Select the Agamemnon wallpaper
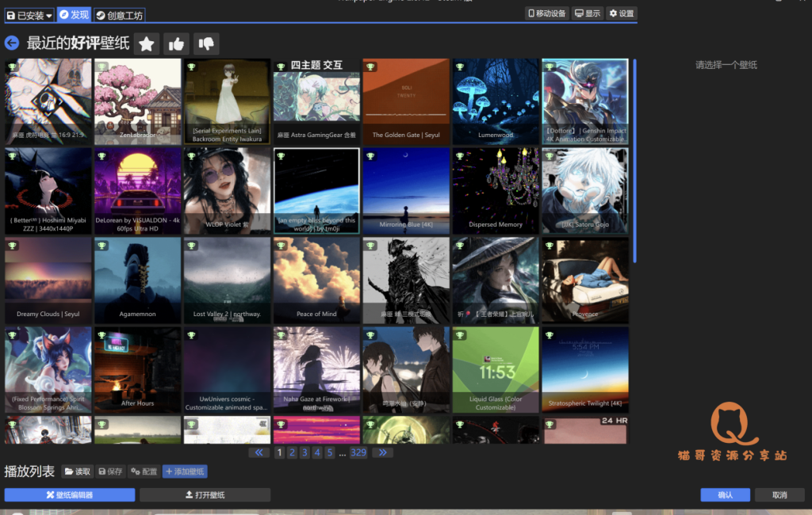 pyautogui.click(x=138, y=280)
